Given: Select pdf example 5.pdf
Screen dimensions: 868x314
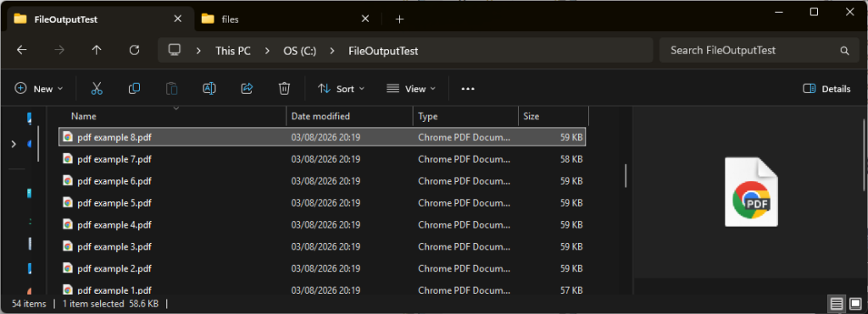Looking at the screenshot, I should [322, 203].
